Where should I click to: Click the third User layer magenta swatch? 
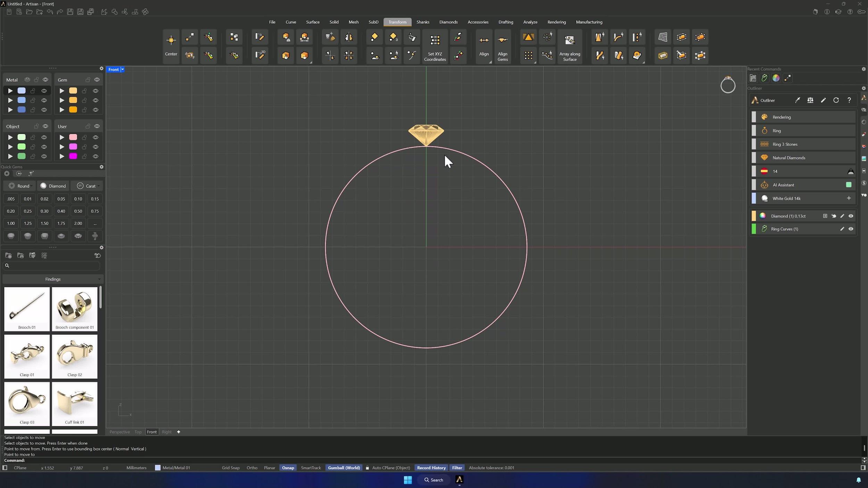pyautogui.click(x=73, y=156)
